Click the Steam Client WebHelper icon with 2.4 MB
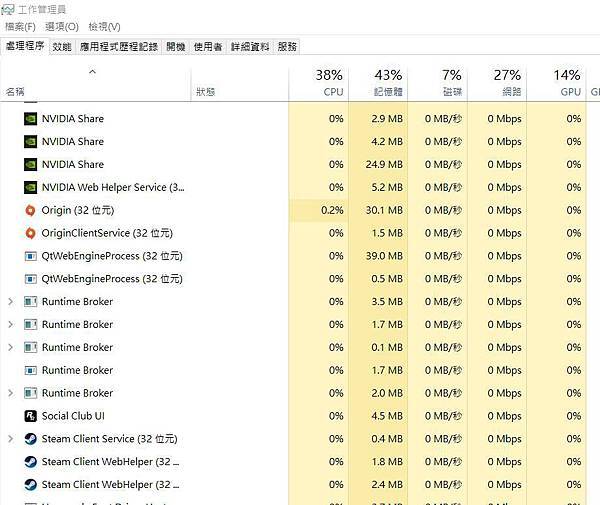600x505 pixels. coord(31,485)
